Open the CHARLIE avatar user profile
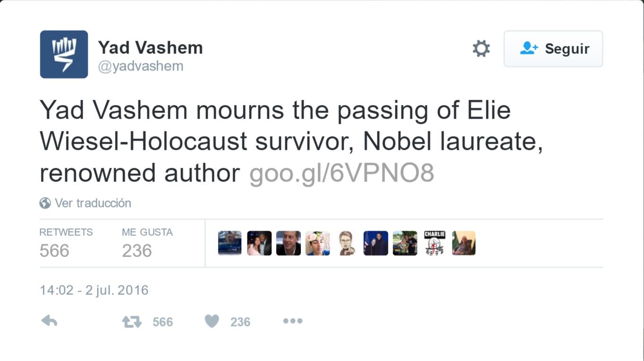644x361 pixels. (434, 243)
